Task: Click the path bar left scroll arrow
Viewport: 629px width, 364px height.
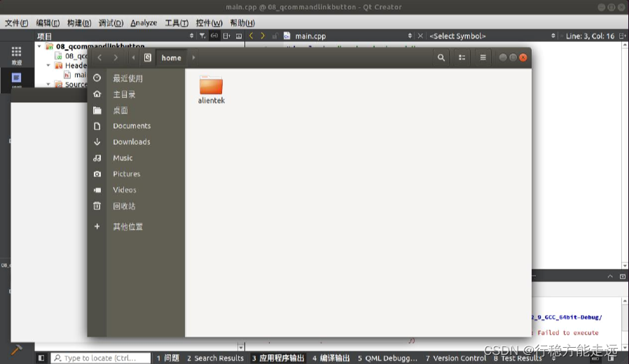Action: 133,57
